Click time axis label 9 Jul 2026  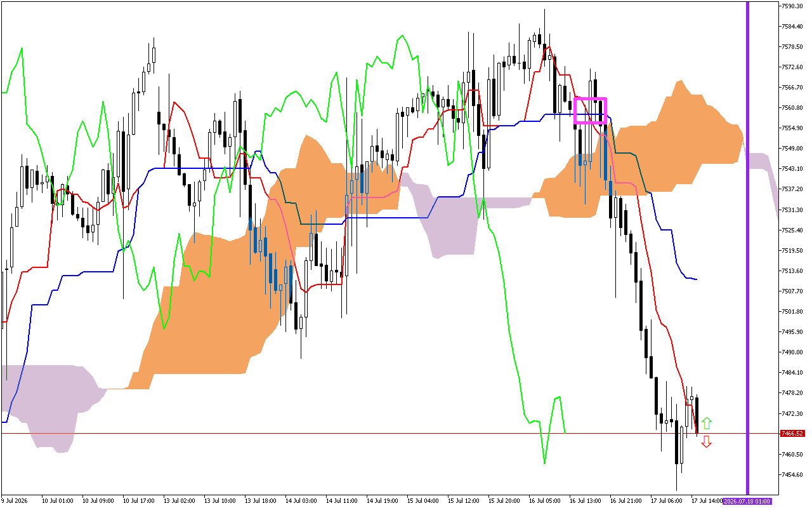[15, 501]
